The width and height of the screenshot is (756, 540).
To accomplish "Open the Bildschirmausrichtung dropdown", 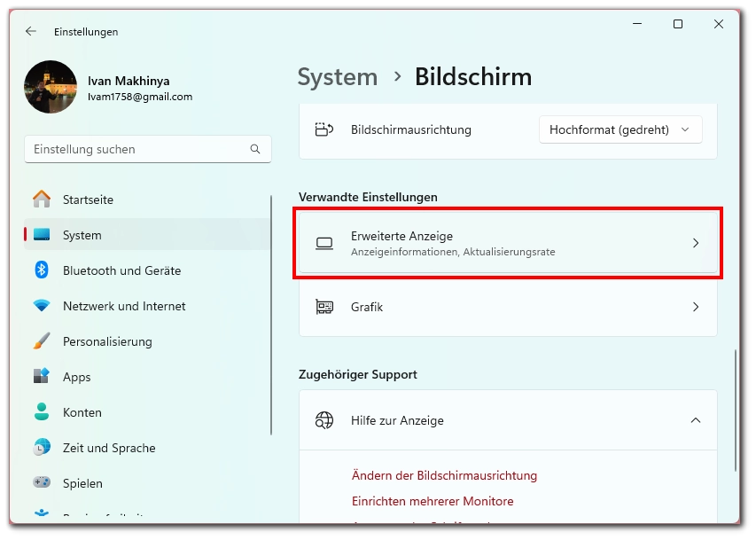I will pyautogui.click(x=620, y=129).
